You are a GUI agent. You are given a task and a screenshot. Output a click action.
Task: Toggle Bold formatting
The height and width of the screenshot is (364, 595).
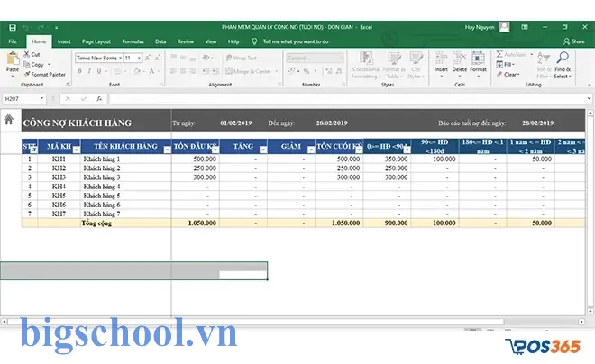pos(79,71)
